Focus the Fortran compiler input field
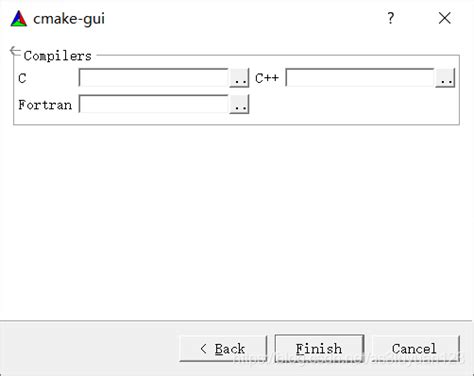 pos(154,104)
